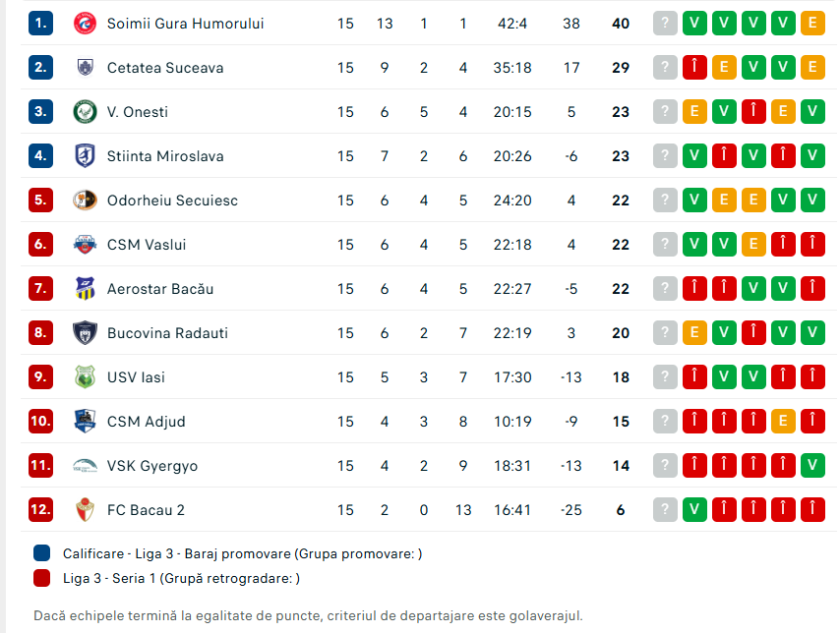Open the USV Iasi team link

[136, 377]
